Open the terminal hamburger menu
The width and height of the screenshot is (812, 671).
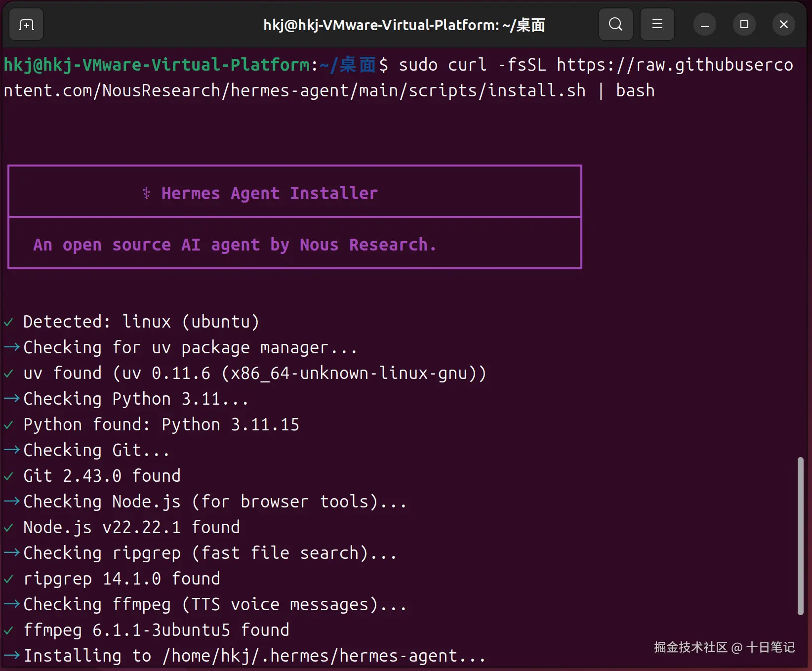pyautogui.click(x=657, y=24)
